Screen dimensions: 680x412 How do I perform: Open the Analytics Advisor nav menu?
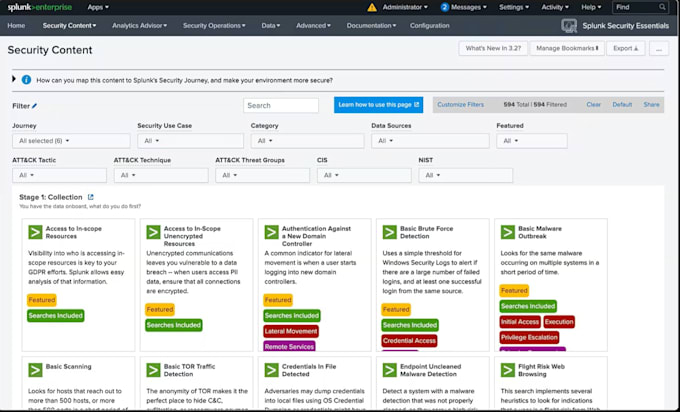point(139,26)
